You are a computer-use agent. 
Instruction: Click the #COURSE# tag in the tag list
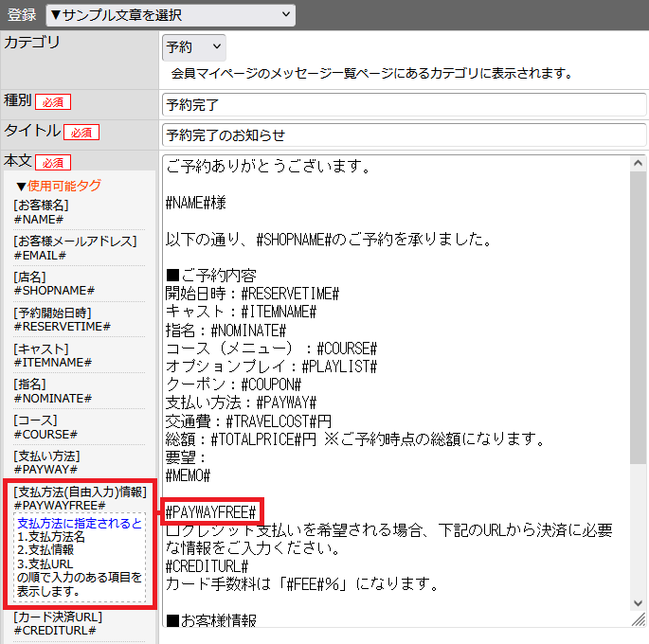(x=45, y=435)
